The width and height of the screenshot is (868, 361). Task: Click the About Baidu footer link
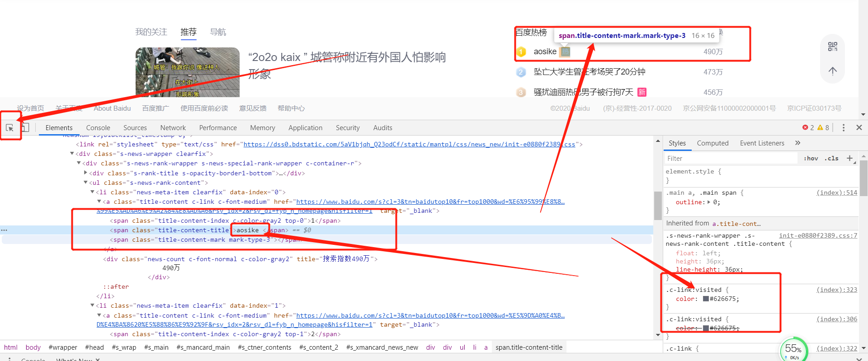click(112, 108)
